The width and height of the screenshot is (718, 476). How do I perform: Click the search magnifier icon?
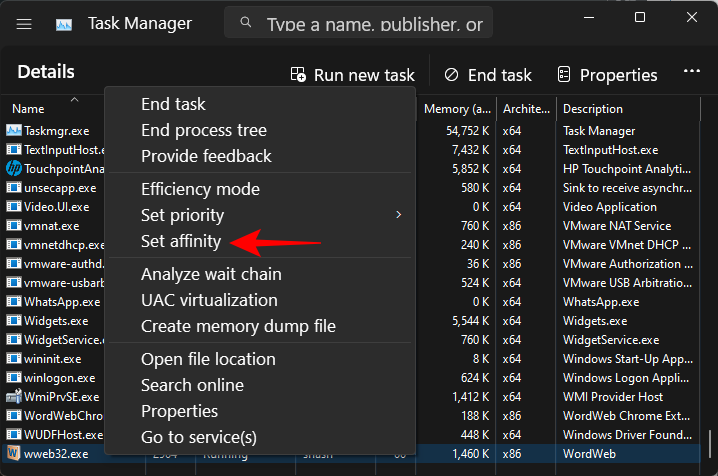245,23
